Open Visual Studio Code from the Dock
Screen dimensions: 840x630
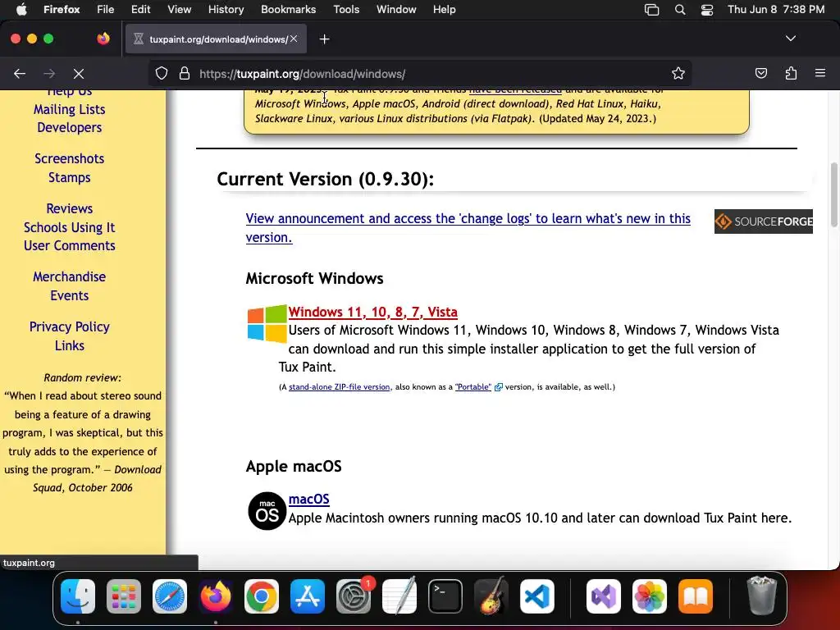536,596
